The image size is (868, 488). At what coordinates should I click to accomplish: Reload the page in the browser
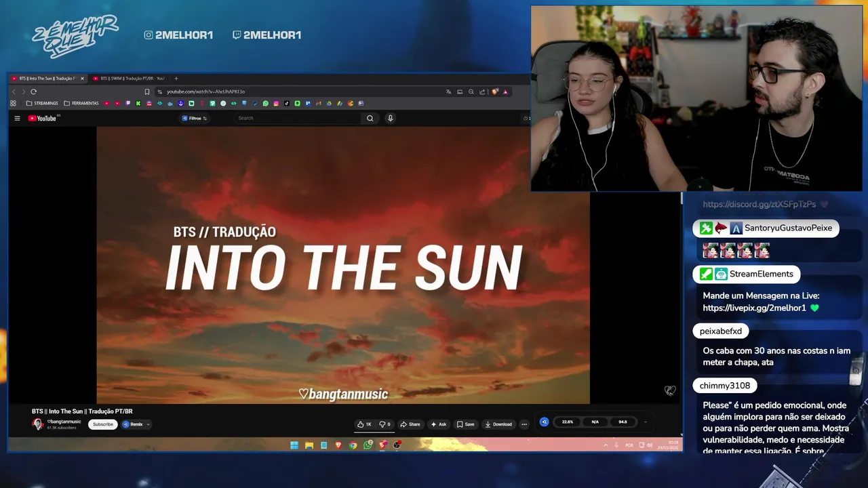[33, 91]
